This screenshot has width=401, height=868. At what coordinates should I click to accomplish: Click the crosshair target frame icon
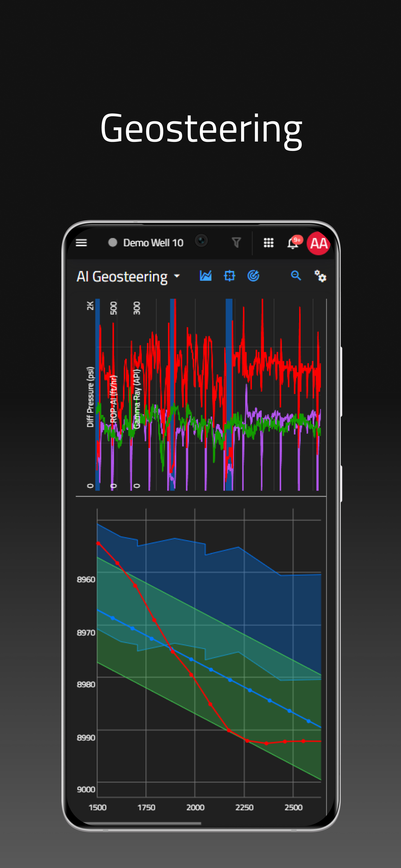[x=230, y=276]
